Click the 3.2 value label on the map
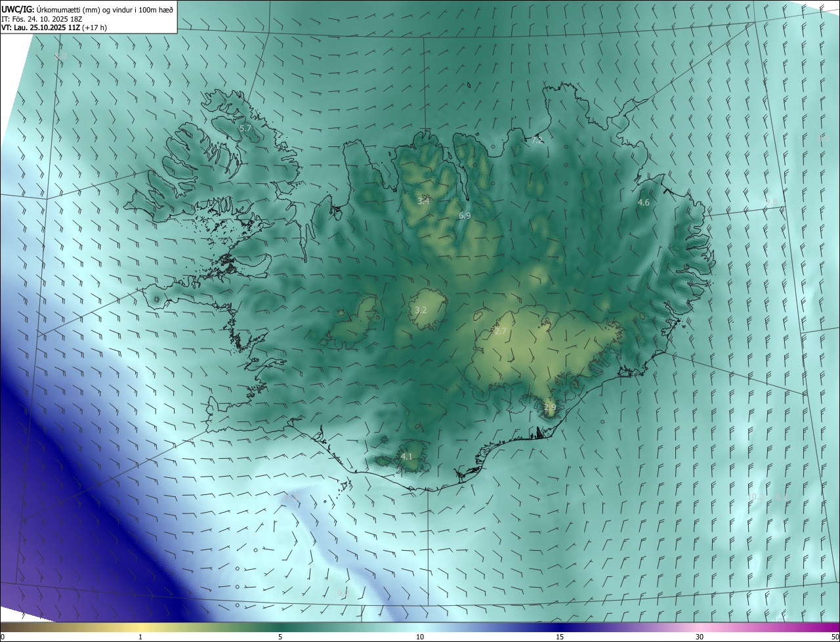840x642 pixels. tap(421, 310)
